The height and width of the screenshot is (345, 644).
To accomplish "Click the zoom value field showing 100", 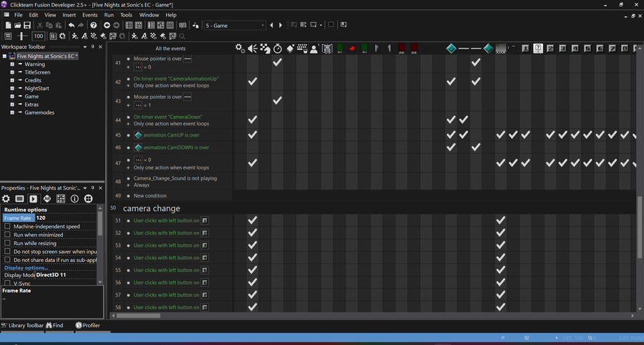I will pyautogui.click(x=38, y=36).
